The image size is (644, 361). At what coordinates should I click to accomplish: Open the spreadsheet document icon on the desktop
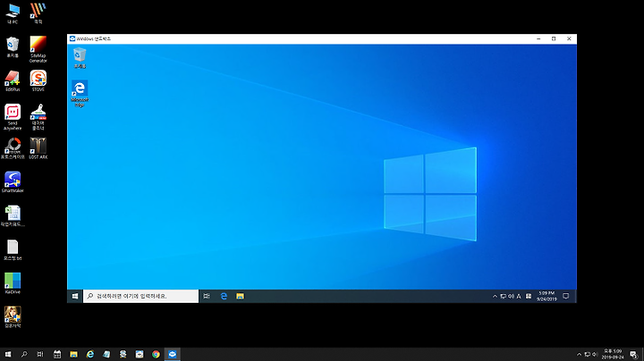pyautogui.click(x=13, y=216)
